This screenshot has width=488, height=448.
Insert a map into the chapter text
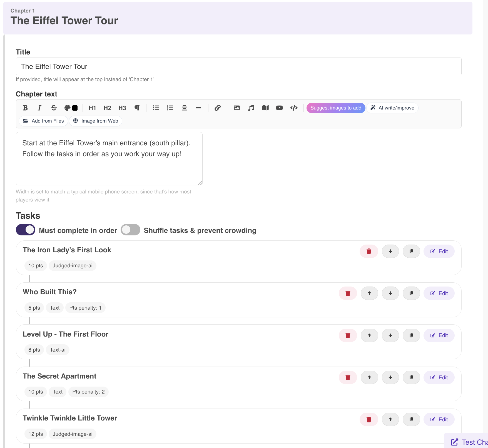pyautogui.click(x=265, y=108)
